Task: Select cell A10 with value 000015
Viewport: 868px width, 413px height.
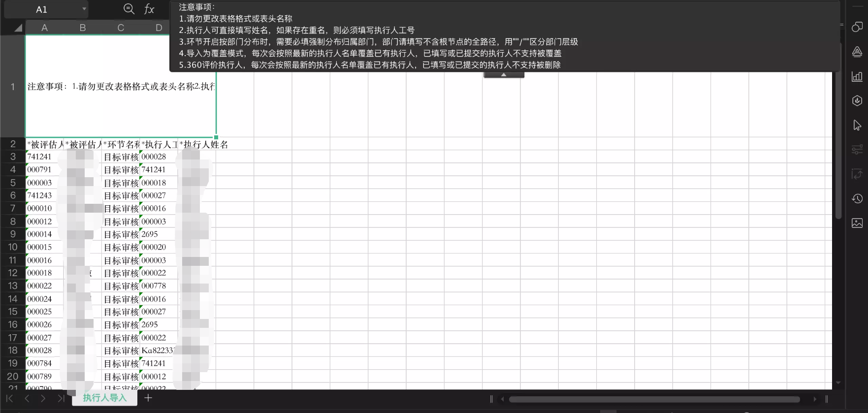Action: (x=45, y=247)
